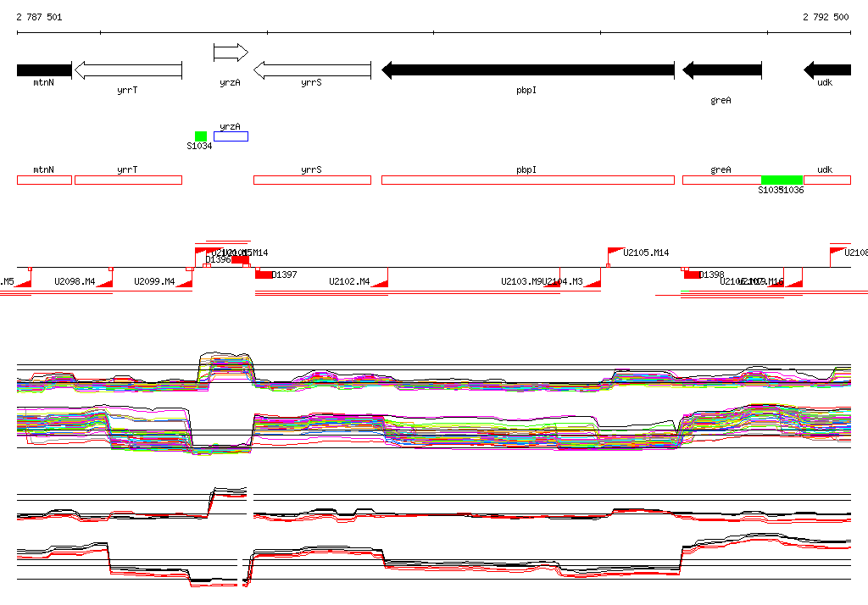Image resolution: width=868 pixels, height=605 pixels.
Task: Click the pbpI label under the black arrow
Action: click(x=526, y=90)
